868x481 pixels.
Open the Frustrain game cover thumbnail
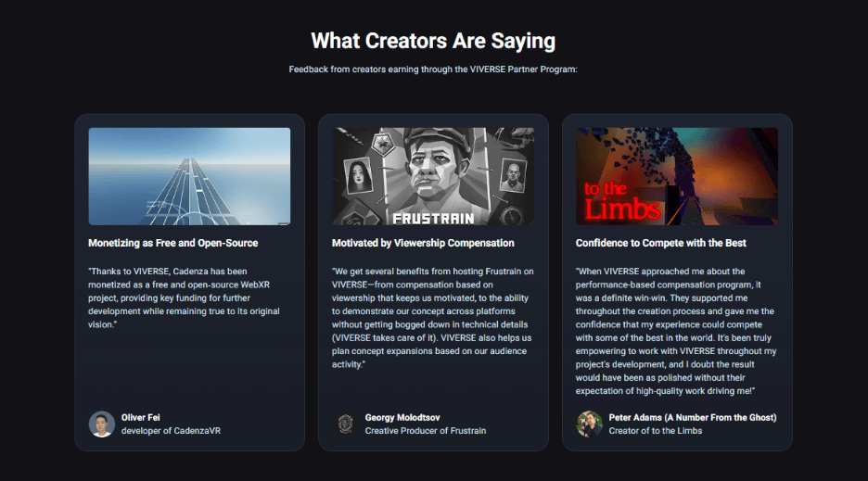[x=433, y=176]
